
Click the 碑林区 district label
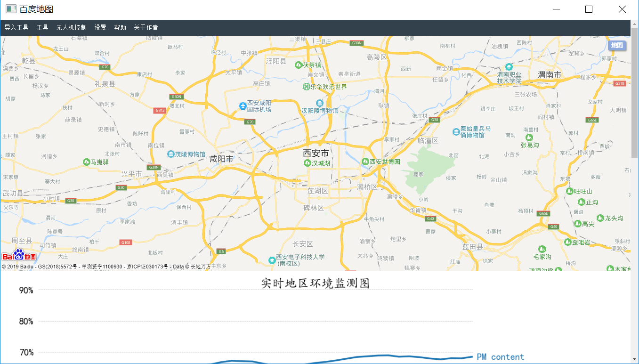(x=314, y=208)
